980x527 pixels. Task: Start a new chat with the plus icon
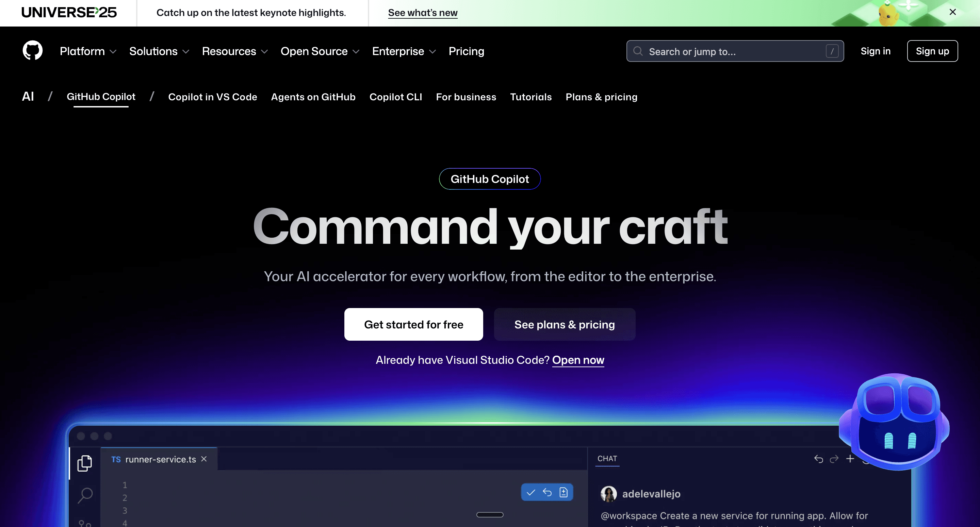click(x=850, y=459)
